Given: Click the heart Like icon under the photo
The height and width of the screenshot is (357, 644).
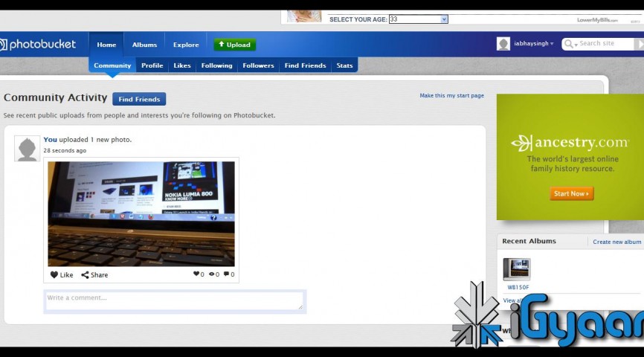Looking at the screenshot, I should pos(54,274).
